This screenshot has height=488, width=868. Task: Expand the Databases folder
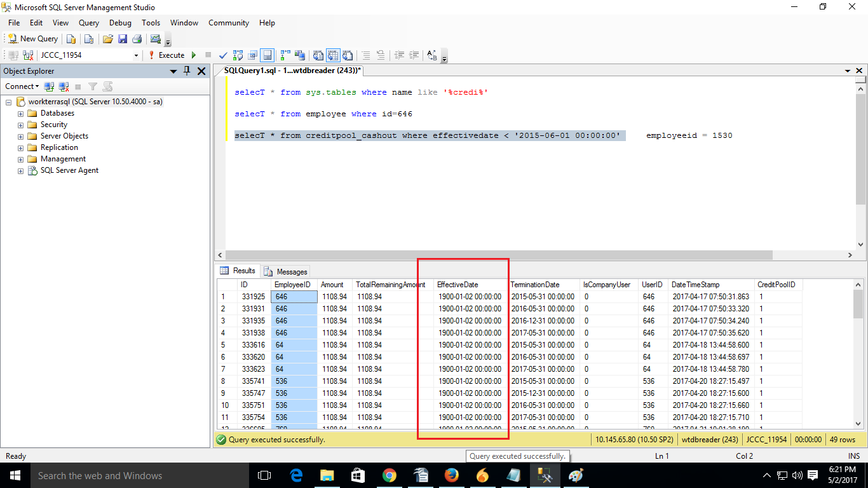pos(20,113)
